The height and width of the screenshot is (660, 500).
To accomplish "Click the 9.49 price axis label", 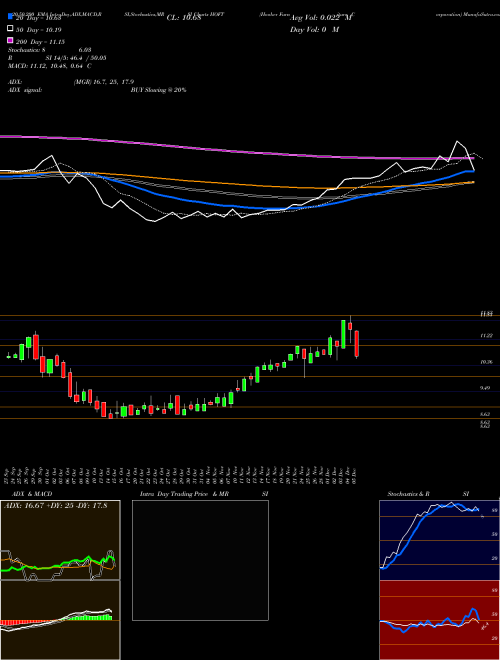I will [486, 388].
